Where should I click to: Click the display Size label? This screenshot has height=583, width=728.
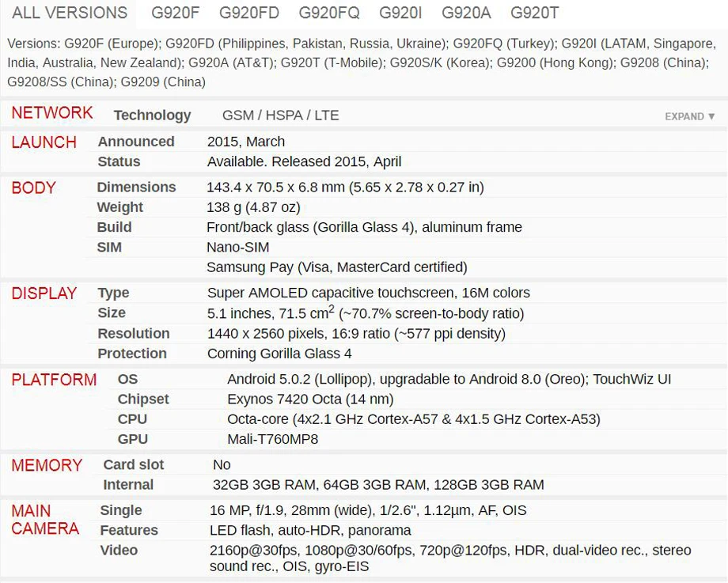pos(112,312)
